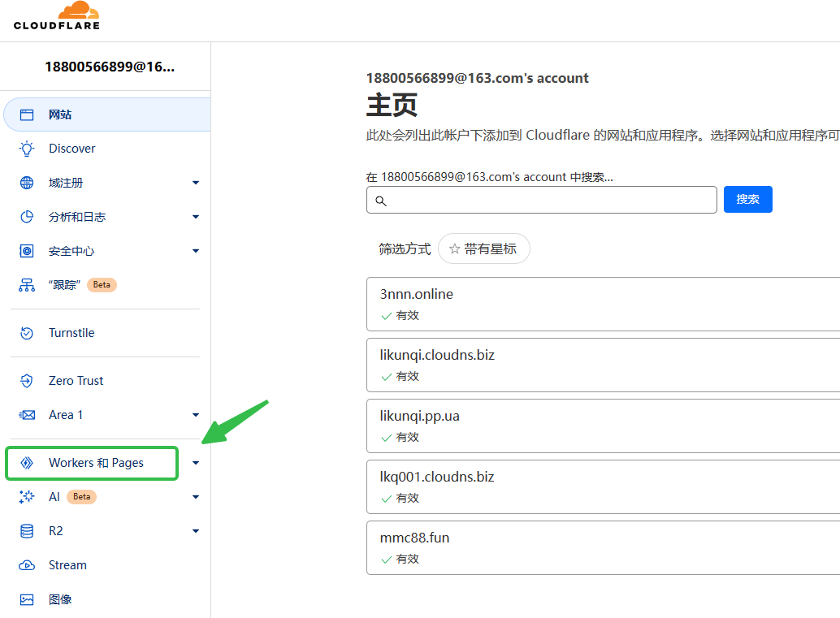
Task: Click the Discover lightbulb icon
Action: (x=27, y=149)
